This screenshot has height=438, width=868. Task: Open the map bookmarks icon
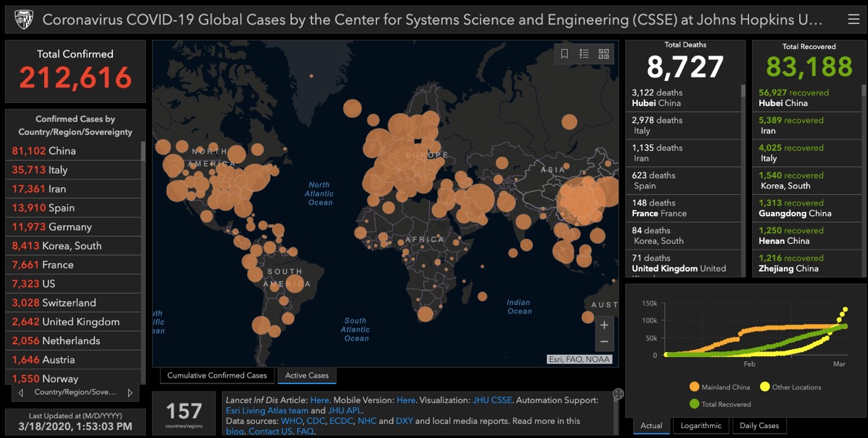[x=564, y=53]
